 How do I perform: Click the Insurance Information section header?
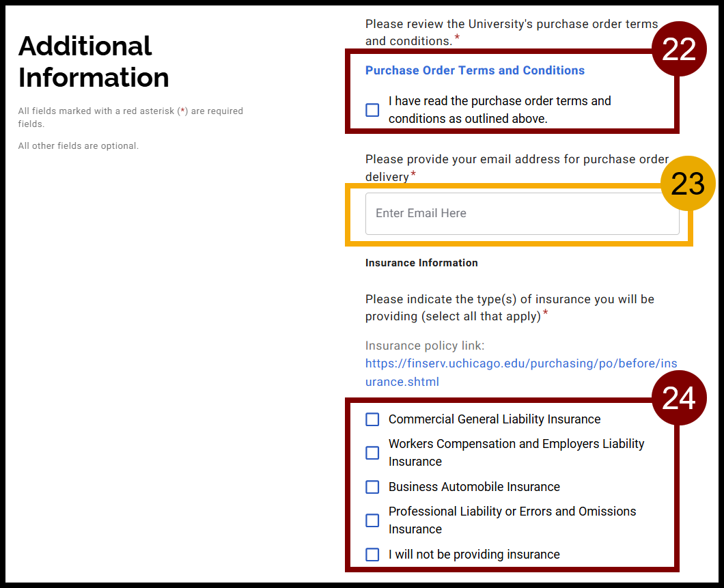click(421, 262)
